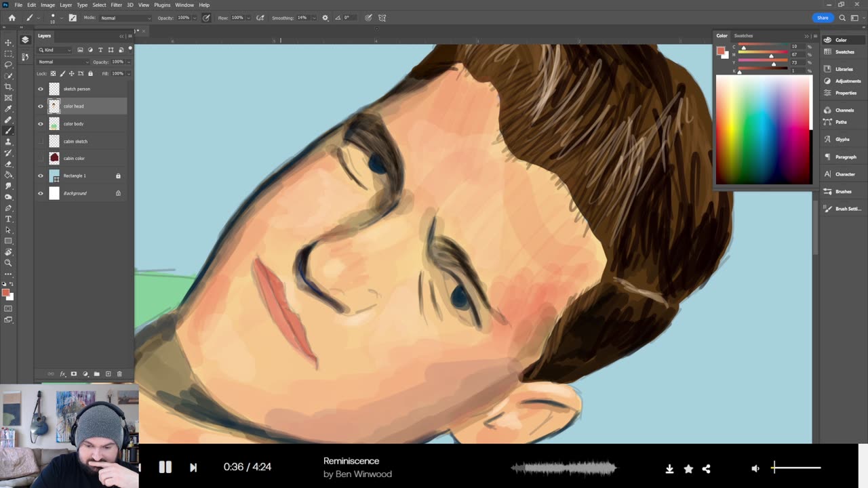This screenshot has width=868, height=488.
Task: Click the foreground color swatch in toolbar
Action: pyautogui.click(x=5, y=293)
